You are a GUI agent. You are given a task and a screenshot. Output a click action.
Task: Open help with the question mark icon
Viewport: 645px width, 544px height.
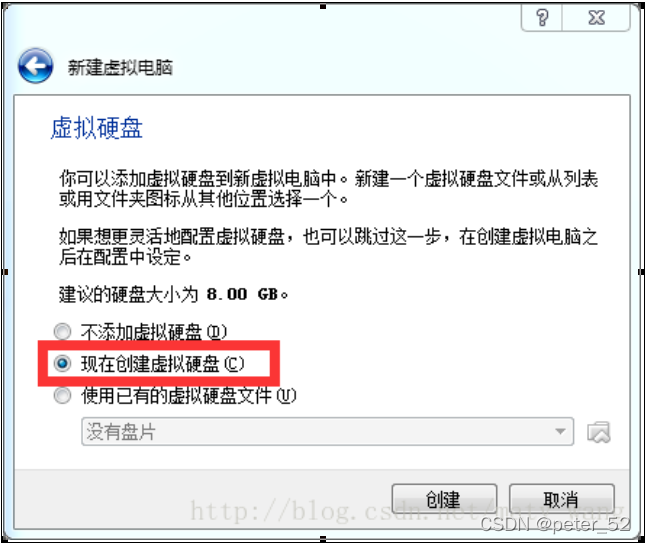pos(542,18)
